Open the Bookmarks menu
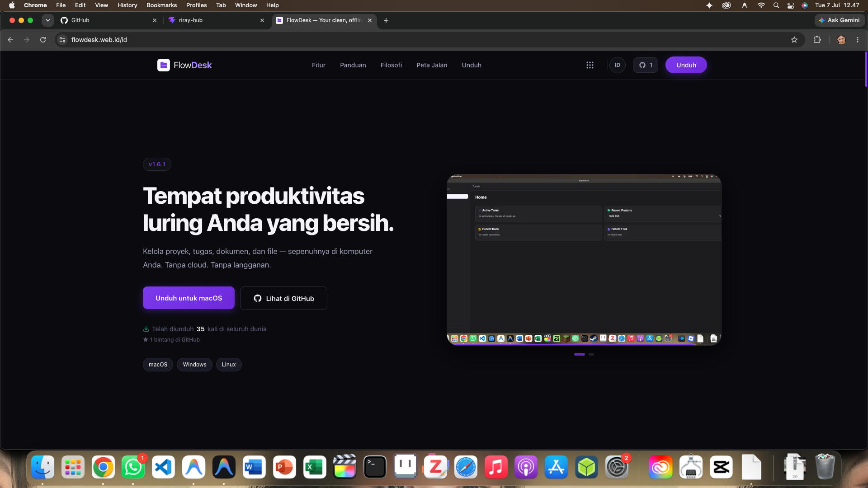This screenshot has height=488, width=868. coord(162,5)
